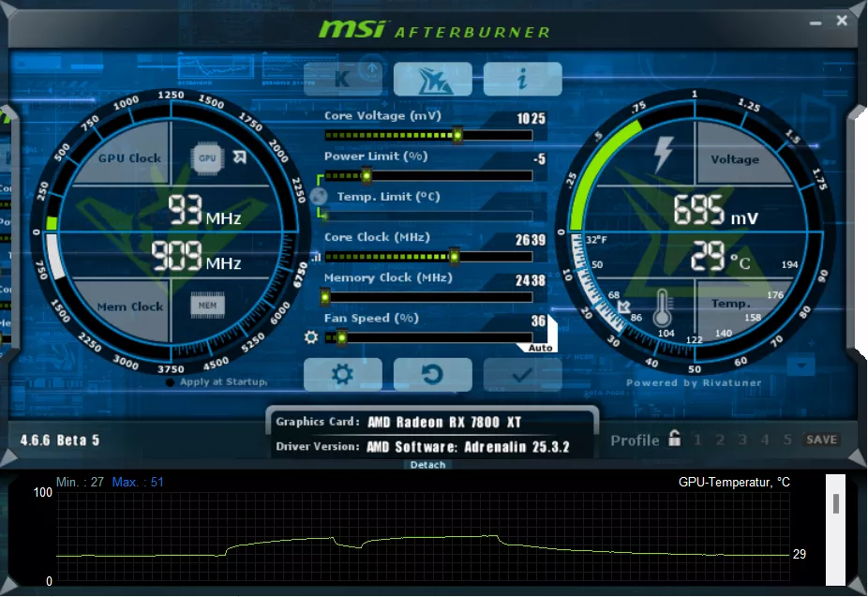Toggle the power and temp limit link
Viewport: 868px width, 597px height.
point(319,195)
